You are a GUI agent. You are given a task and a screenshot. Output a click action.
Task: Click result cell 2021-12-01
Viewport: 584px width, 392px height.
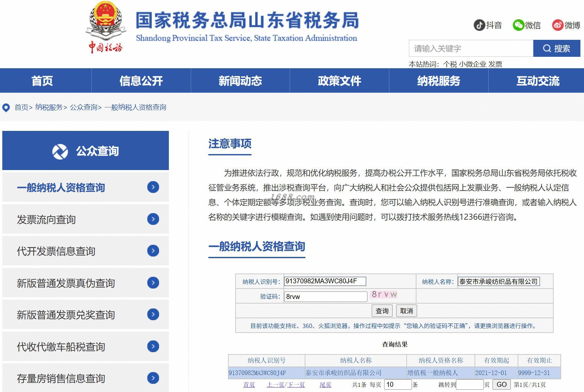point(496,373)
